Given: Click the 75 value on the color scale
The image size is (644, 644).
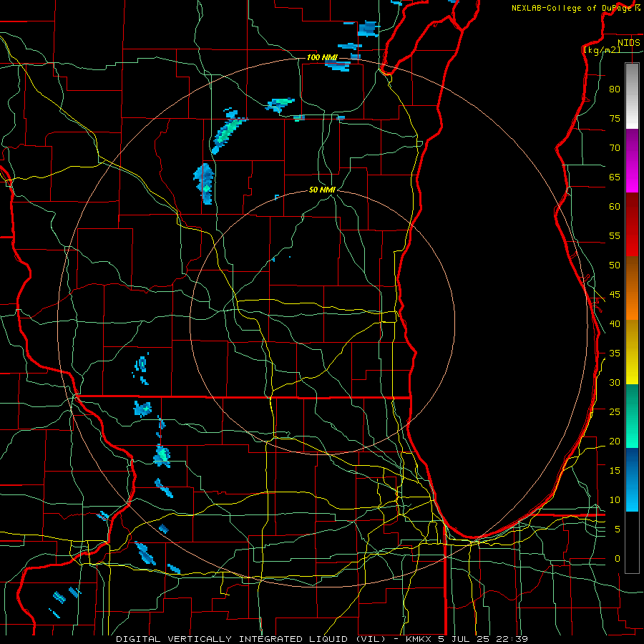Looking at the screenshot, I should (x=615, y=119).
